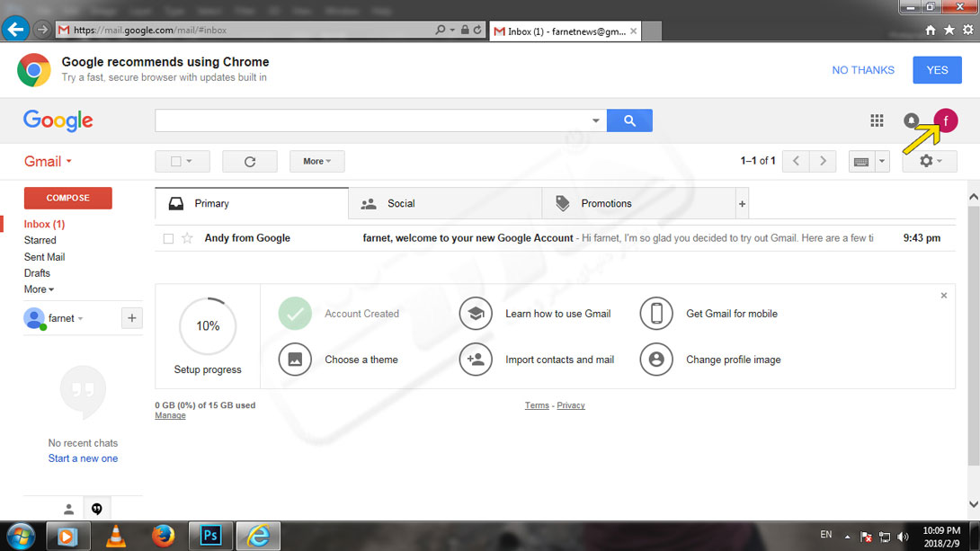Viewport: 980px width, 551px height.
Task: Close the setup progress panel
Action: pyautogui.click(x=944, y=296)
